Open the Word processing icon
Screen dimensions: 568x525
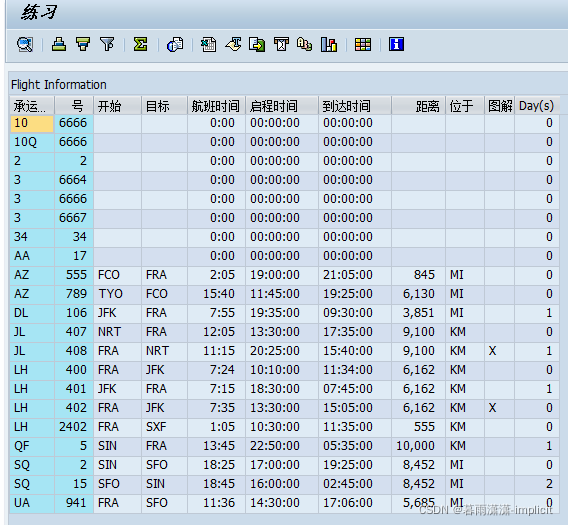click(x=233, y=45)
